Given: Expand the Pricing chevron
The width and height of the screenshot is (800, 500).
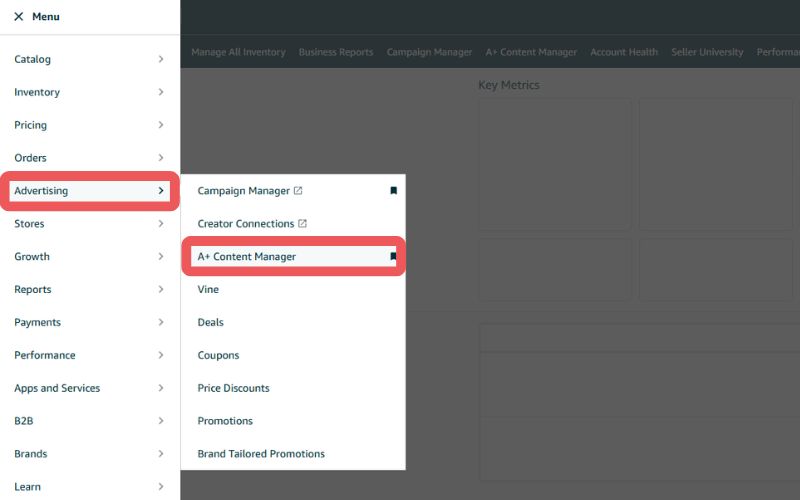Looking at the screenshot, I should (161, 125).
